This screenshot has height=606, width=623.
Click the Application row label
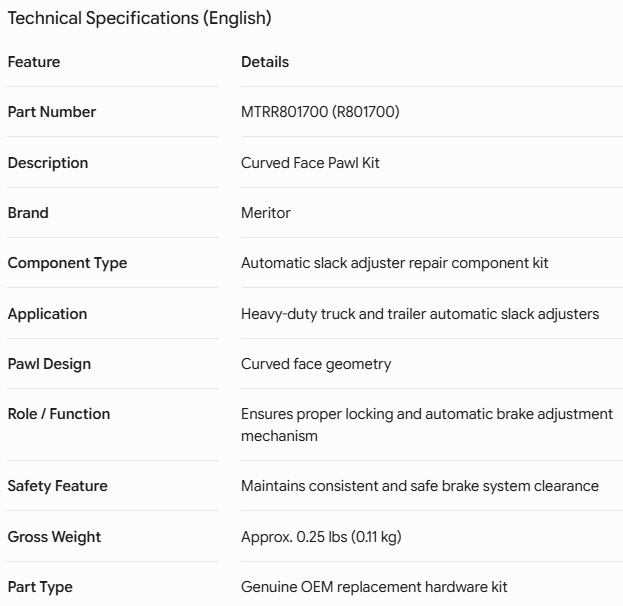pos(47,314)
